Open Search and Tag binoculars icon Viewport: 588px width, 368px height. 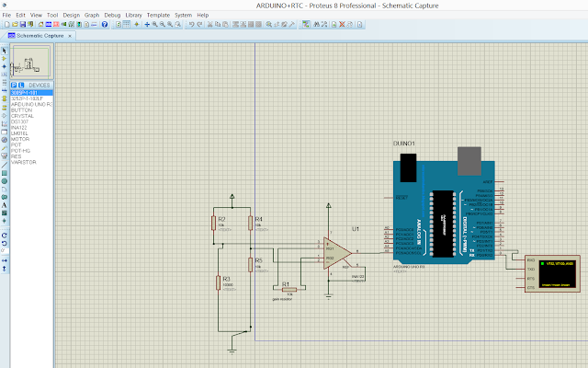316,25
